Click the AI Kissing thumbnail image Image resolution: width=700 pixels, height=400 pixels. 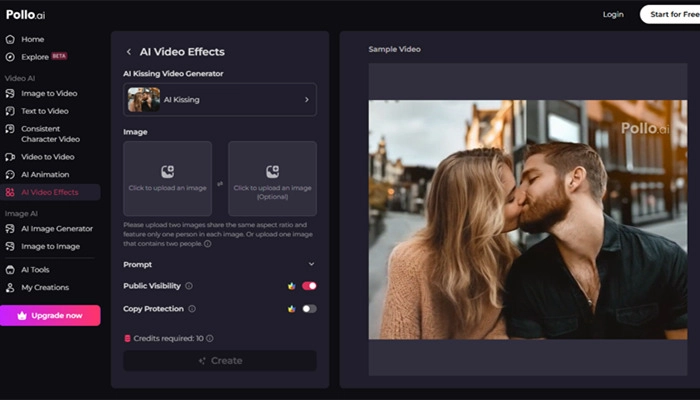pyautogui.click(x=144, y=100)
